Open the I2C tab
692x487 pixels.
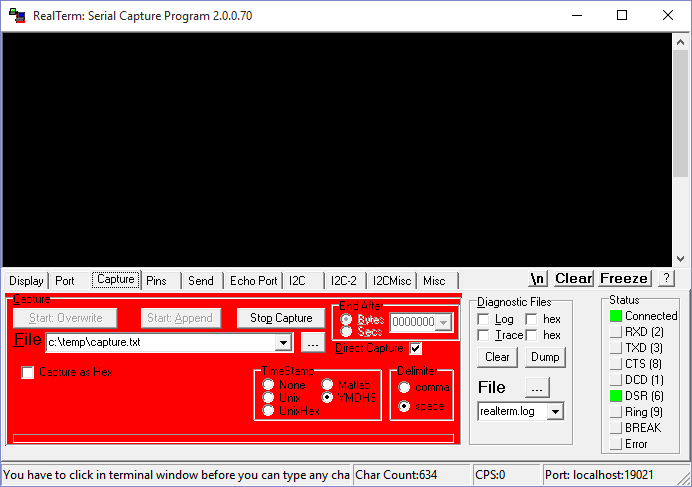tap(297, 281)
